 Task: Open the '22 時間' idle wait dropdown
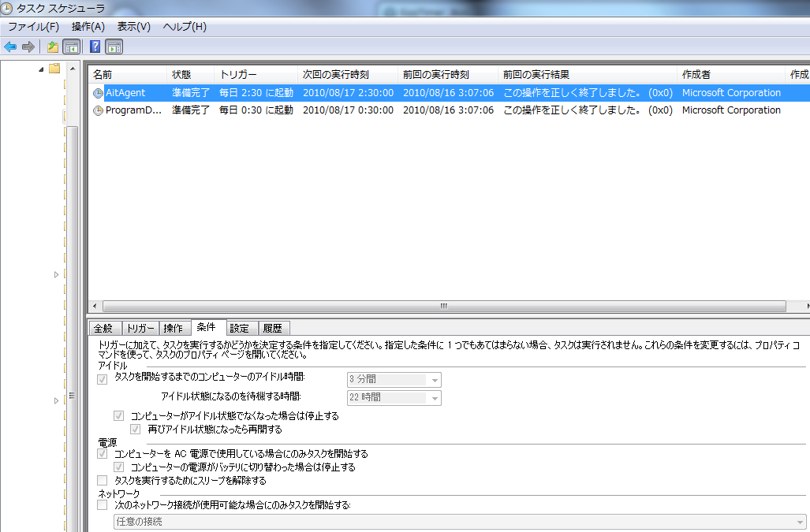point(435,398)
